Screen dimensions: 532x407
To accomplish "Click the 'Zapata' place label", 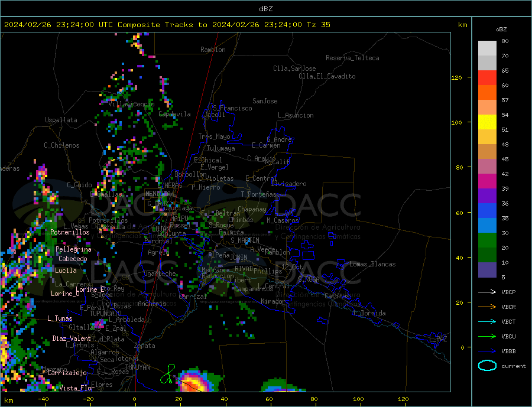I will pos(145,346).
